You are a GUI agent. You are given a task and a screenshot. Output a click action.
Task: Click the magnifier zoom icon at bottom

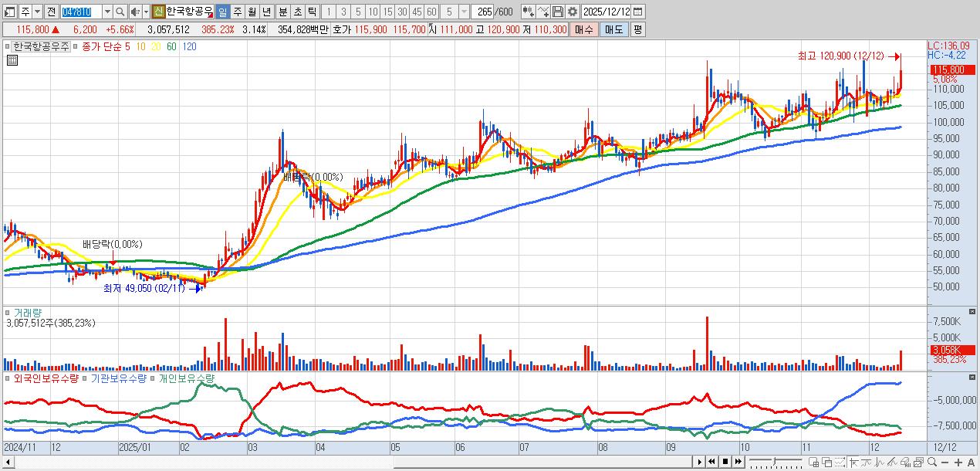(932, 462)
